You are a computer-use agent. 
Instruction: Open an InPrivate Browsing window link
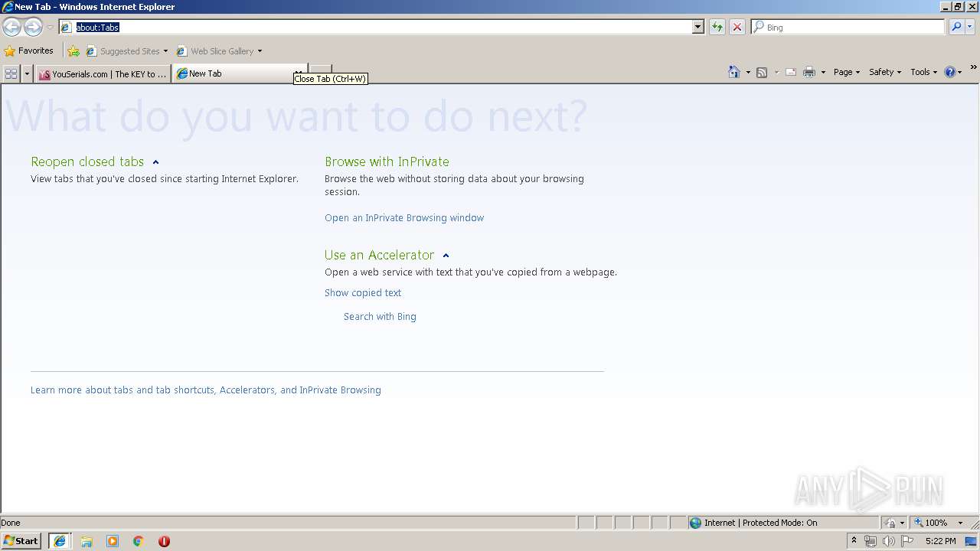(x=404, y=218)
